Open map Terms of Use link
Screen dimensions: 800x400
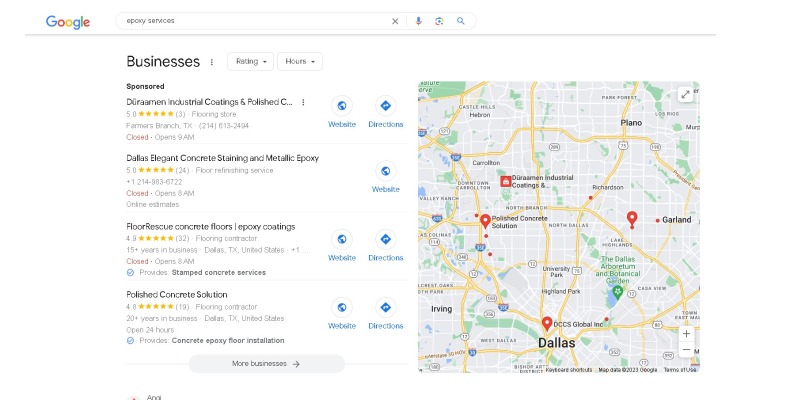[x=680, y=369]
